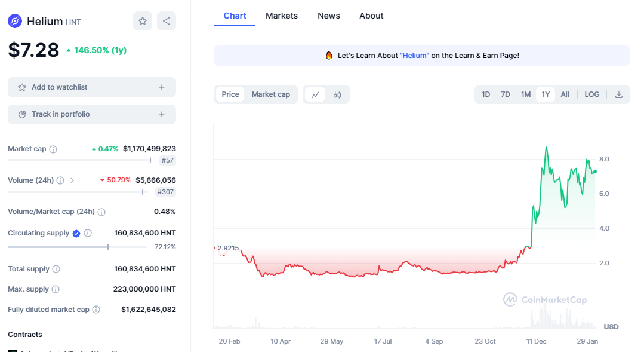Open Volume/Market cap info icon
The width and height of the screenshot is (644, 352).
click(x=101, y=212)
